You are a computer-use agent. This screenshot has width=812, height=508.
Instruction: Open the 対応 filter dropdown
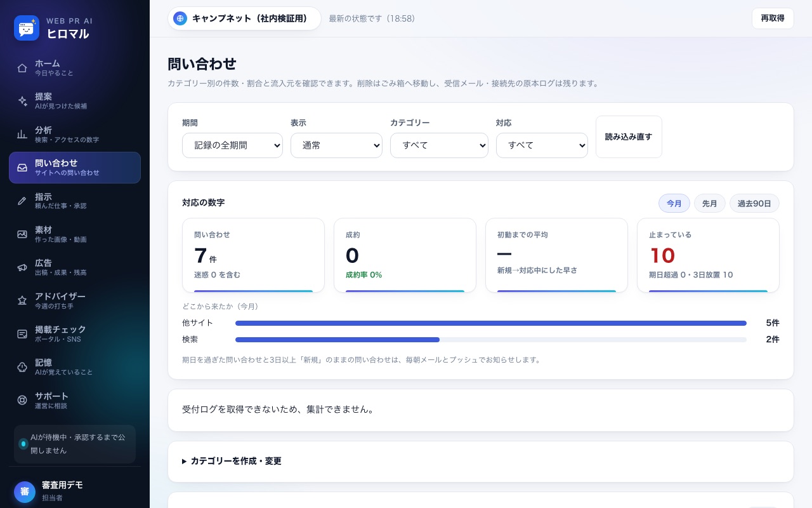click(x=542, y=145)
